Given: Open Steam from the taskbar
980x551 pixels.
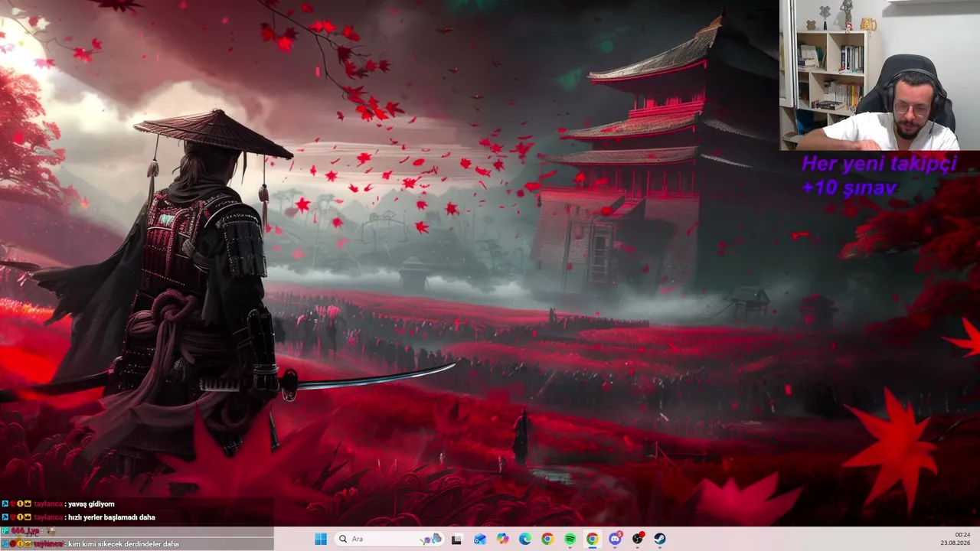Looking at the screenshot, I should point(660,539).
